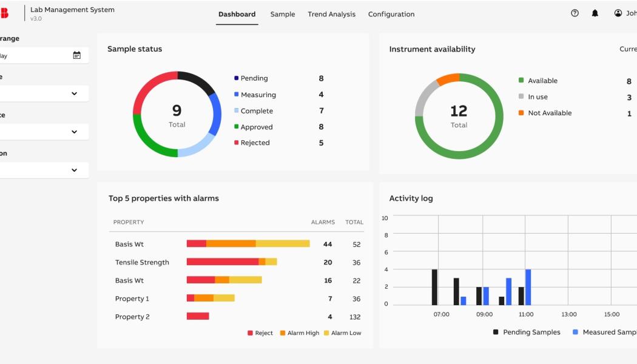Toggle Measured Samples legend square
The image size is (637, 364).
(575, 332)
